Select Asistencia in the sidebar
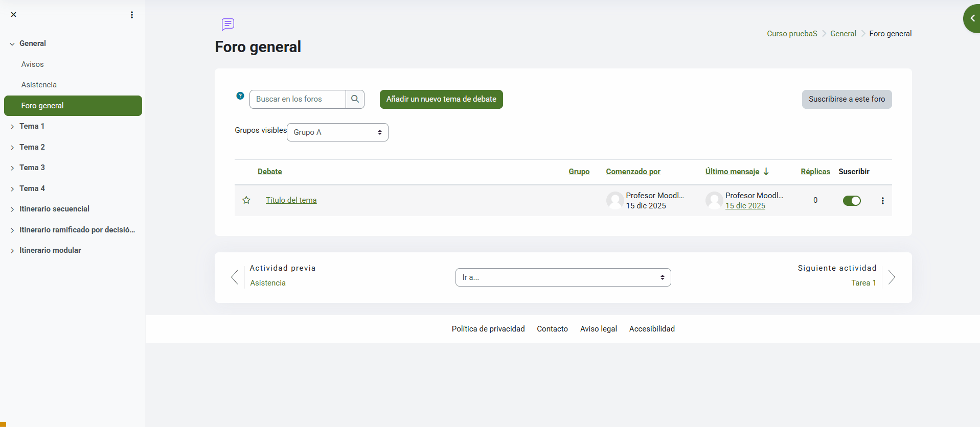The width and height of the screenshot is (980, 427). (x=39, y=85)
